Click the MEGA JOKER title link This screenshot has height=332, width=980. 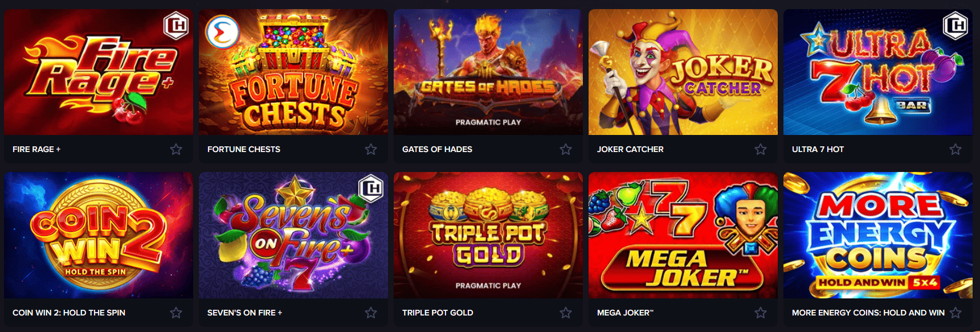tap(625, 313)
